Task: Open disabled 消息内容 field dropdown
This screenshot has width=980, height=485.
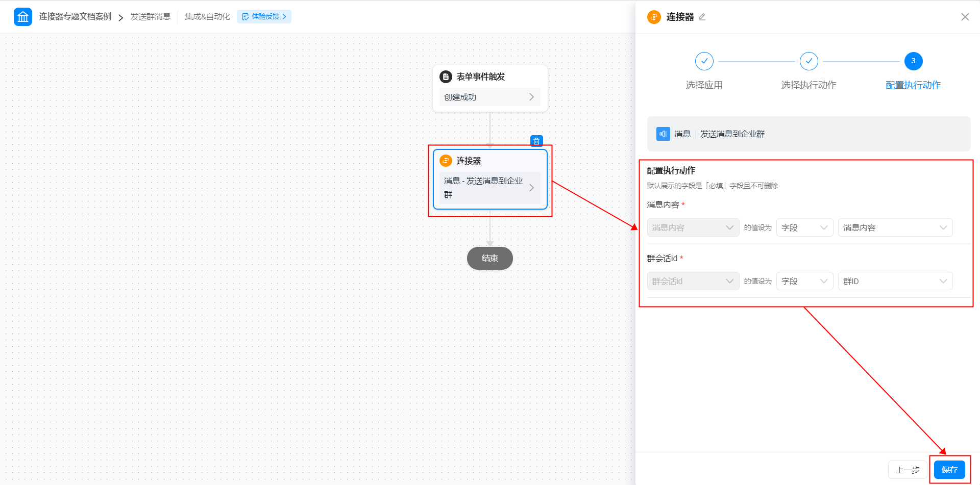Action: 693,227
